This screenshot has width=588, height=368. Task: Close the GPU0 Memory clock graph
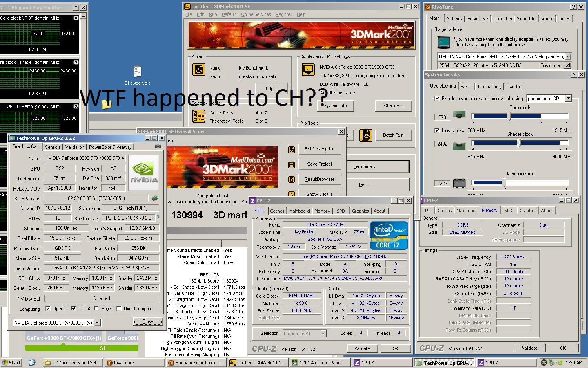(x=76, y=106)
